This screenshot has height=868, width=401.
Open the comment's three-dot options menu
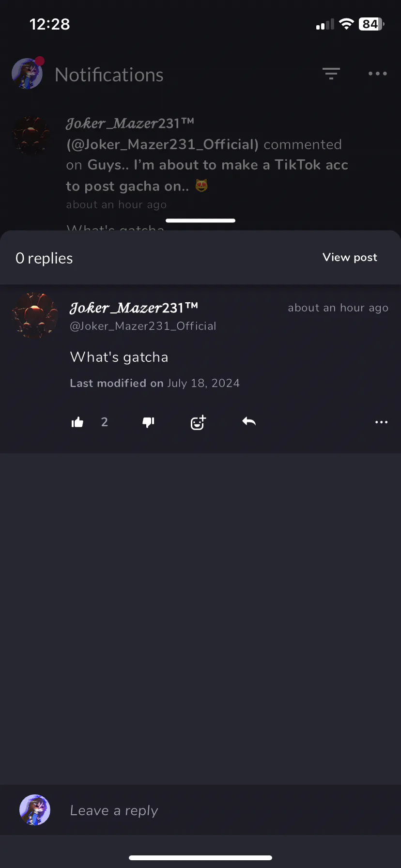(x=381, y=422)
